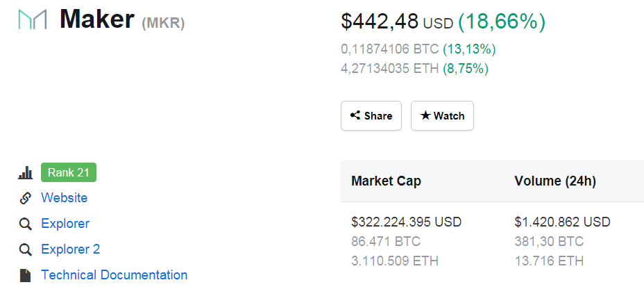Click the star icon in Watch button
This screenshot has height=287, width=644.
point(425,115)
